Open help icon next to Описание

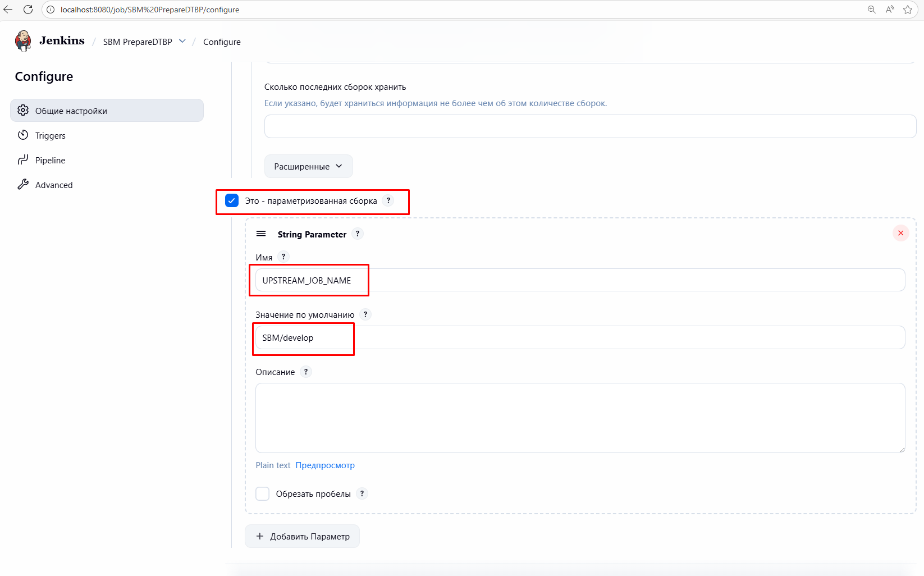306,372
